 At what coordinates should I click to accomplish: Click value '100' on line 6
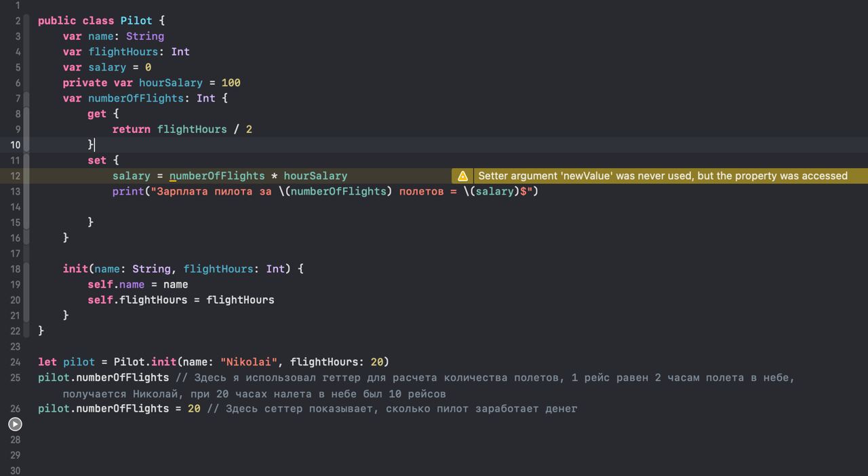(231, 83)
